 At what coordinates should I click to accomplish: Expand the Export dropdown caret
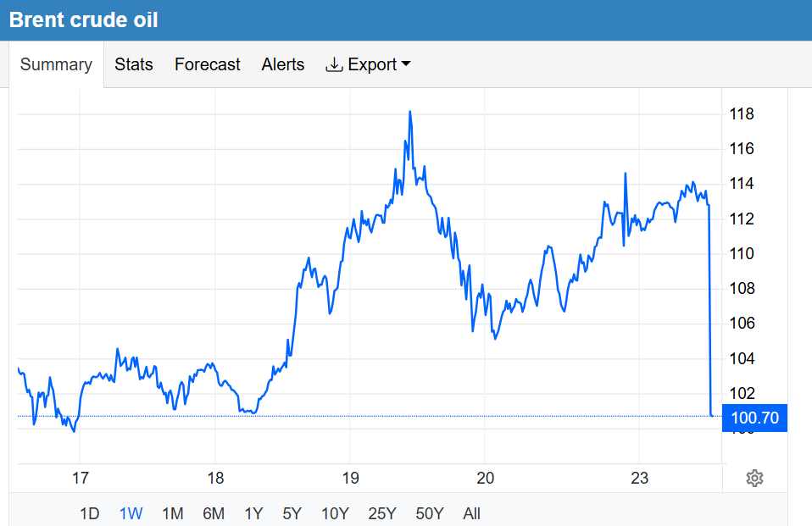pyautogui.click(x=406, y=64)
